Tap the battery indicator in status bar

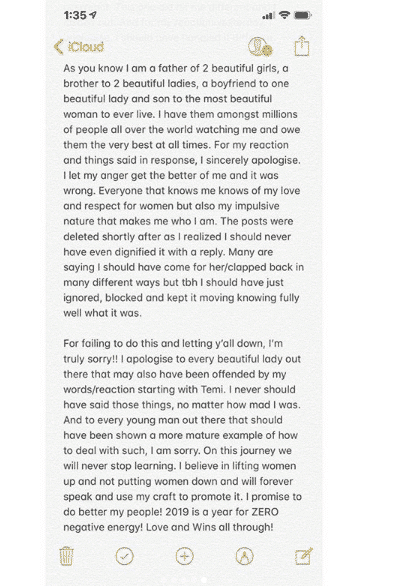click(x=302, y=15)
